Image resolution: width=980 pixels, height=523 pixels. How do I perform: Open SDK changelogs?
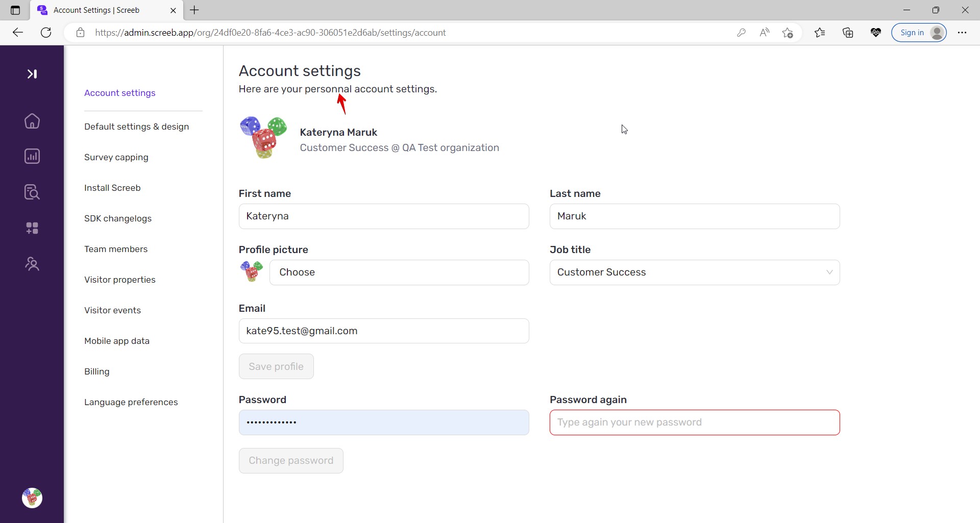pyautogui.click(x=118, y=218)
